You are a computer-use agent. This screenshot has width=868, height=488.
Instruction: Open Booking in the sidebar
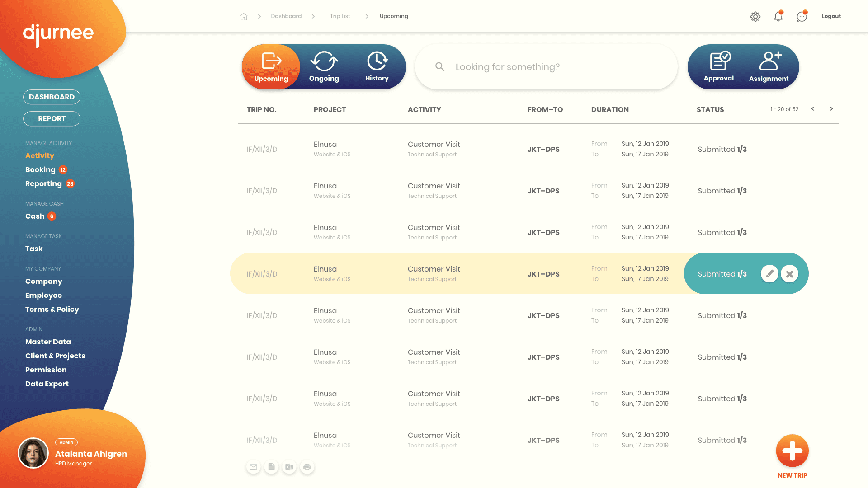click(x=40, y=170)
